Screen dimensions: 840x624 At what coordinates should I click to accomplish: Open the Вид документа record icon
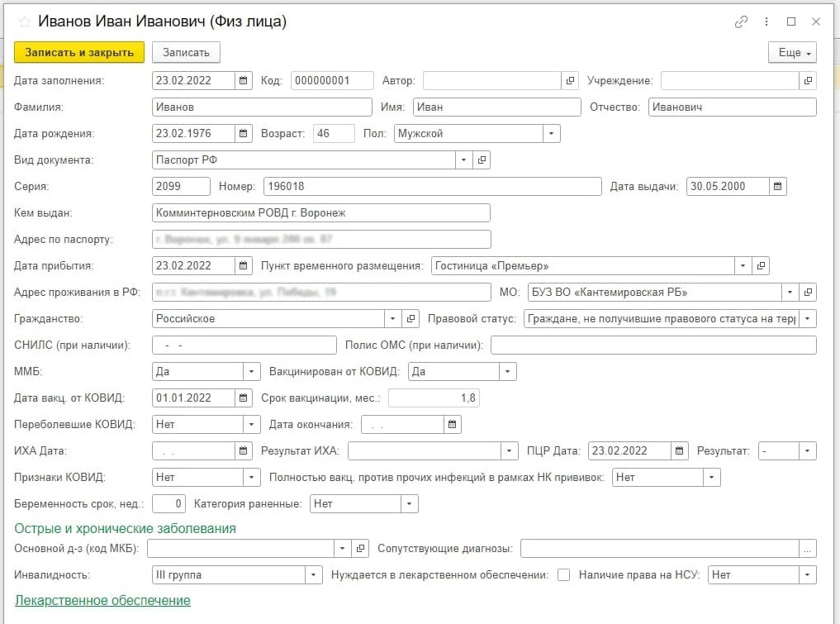click(482, 160)
